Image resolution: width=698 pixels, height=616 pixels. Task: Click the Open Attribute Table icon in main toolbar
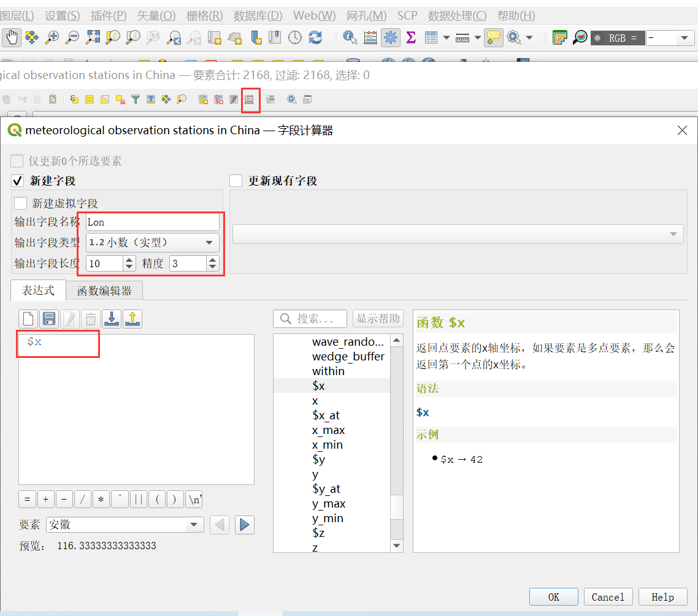(431, 37)
